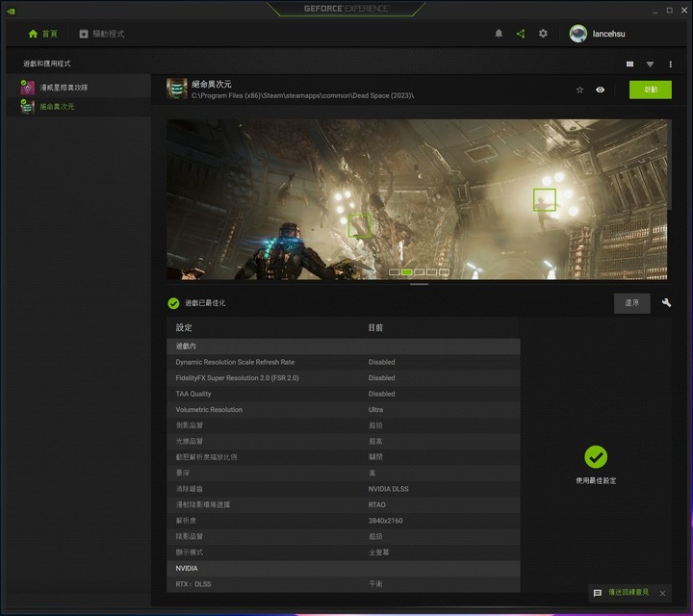Click the NVIDIA logo icon in title bar
The image size is (693, 616).
(11, 11)
